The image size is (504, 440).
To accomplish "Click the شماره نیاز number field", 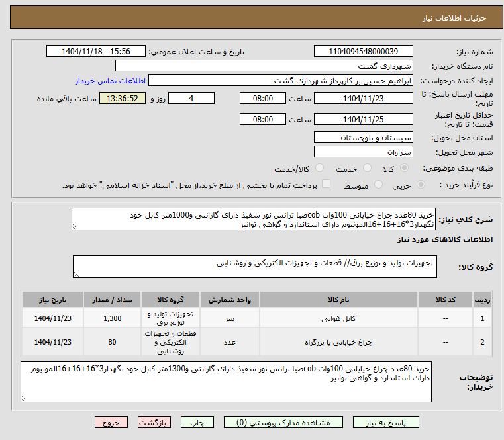I will 363,52.
